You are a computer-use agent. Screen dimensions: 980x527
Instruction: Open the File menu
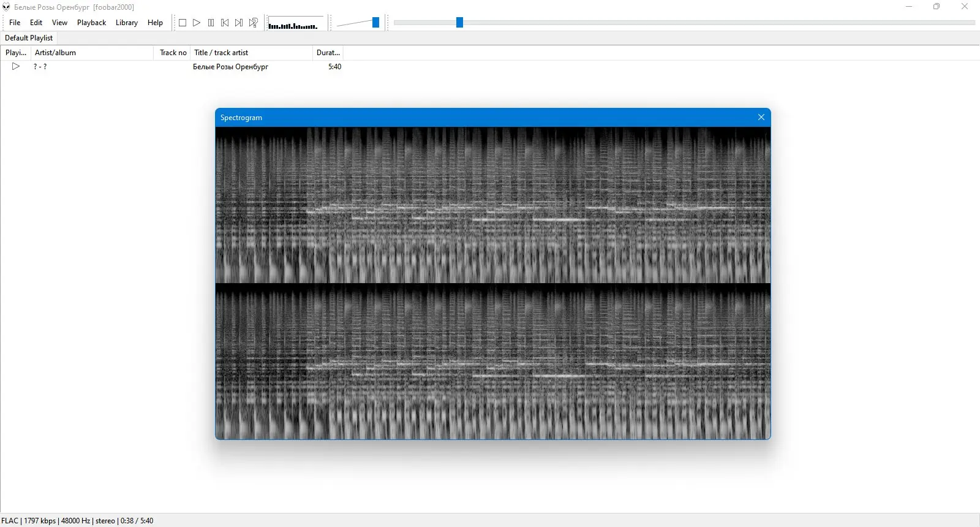(x=15, y=23)
